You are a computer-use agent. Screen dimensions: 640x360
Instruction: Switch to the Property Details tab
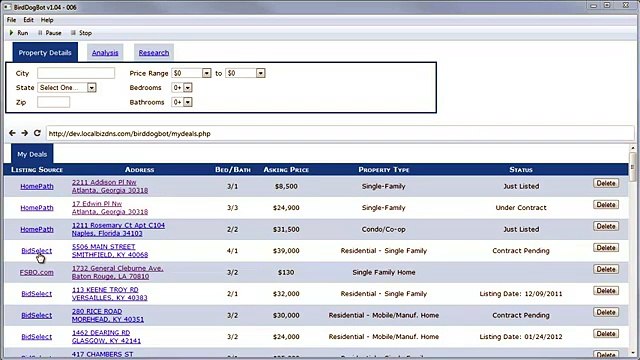[x=45, y=53]
